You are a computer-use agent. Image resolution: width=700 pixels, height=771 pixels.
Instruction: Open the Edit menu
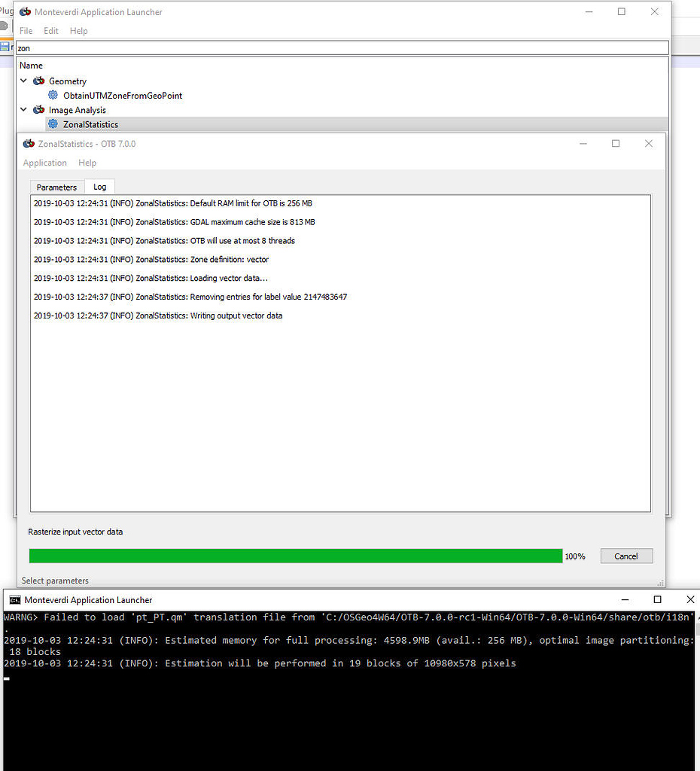(x=50, y=31)
